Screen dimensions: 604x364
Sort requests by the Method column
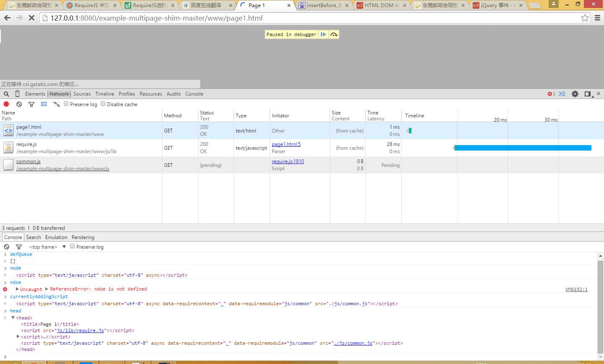coord(180,115)
